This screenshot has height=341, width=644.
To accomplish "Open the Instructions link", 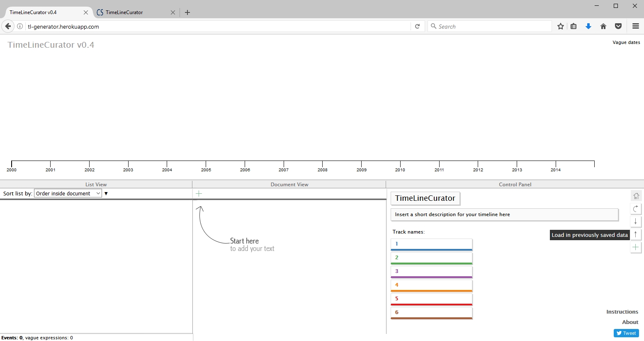I will pos(622,312).
